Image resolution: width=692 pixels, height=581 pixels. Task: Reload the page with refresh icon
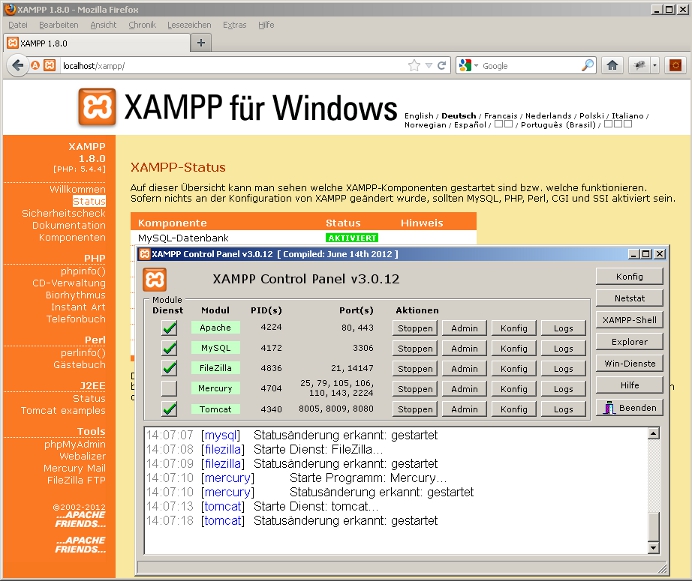pos(441,66)
